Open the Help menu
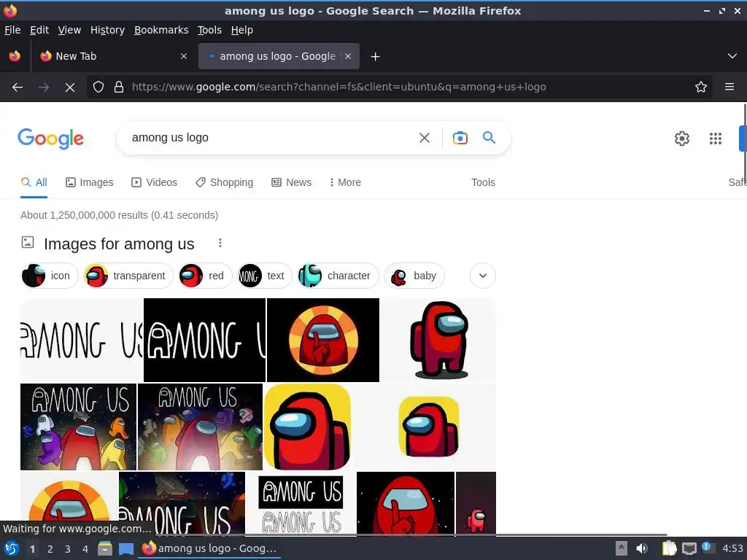 [242, 30]
